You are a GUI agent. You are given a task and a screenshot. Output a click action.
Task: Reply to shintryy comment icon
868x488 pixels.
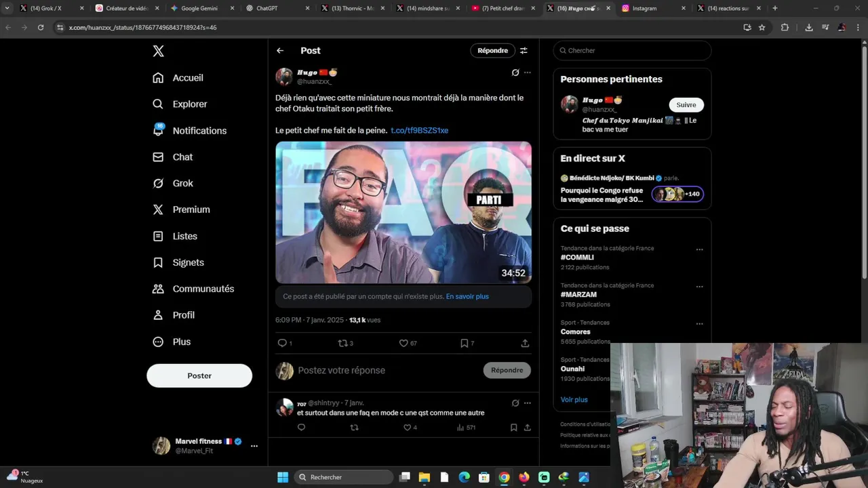point(301,428)
